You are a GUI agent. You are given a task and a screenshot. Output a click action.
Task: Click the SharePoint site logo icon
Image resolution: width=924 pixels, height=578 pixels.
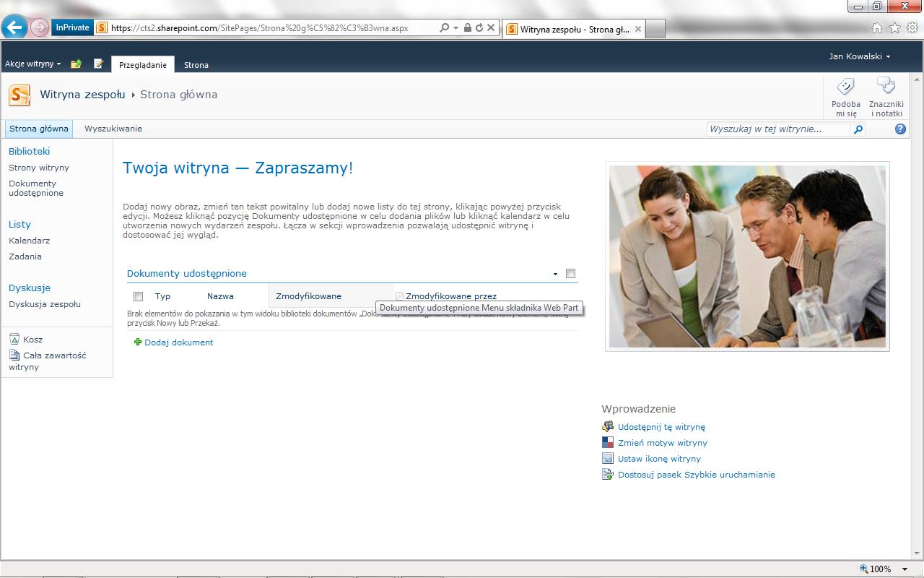[19, 95]
